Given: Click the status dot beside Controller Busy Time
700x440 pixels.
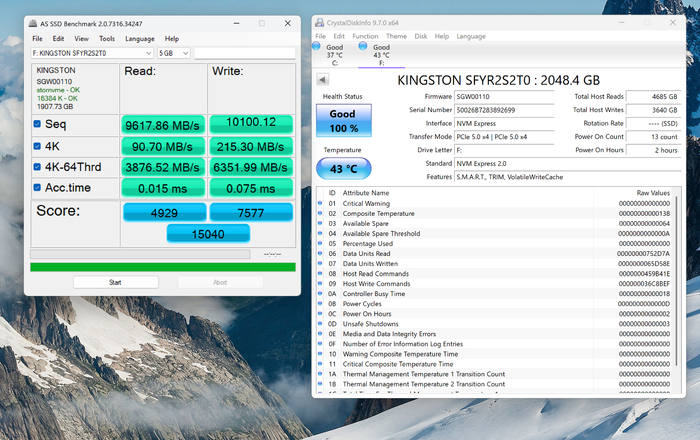Looking at the screenshot, I should [320, 294].
